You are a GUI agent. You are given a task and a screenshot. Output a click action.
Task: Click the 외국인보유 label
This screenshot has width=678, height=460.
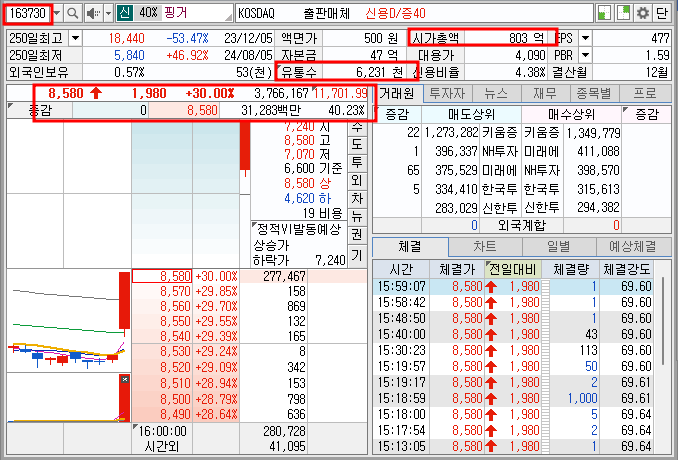(x=39, y=72)
